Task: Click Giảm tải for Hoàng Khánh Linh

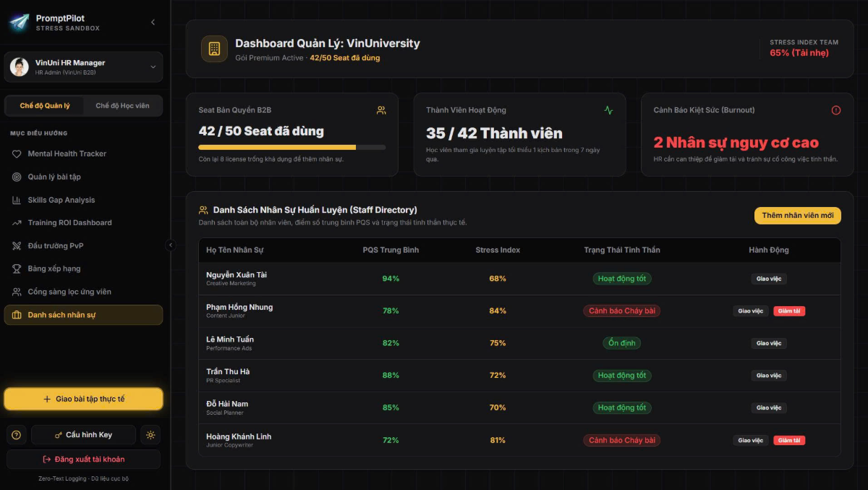Action: click(789, 440)
